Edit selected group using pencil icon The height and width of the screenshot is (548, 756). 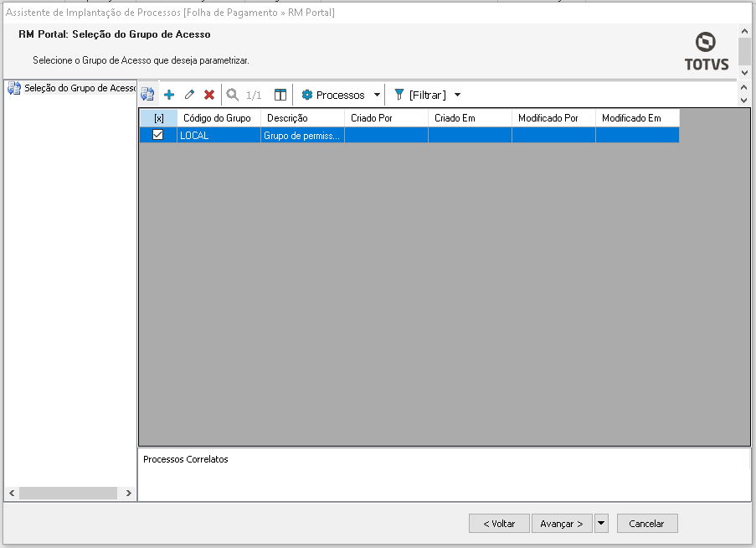coord(189,95)
